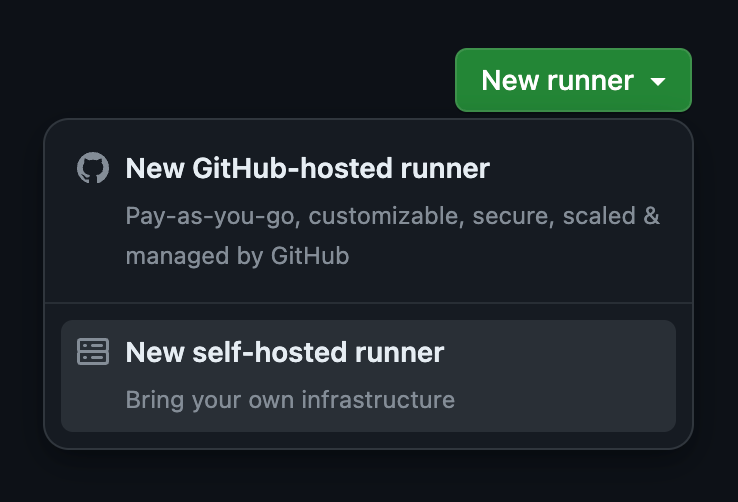Click the caret arrow on New runner
This screenshot has height=502, width=738.
[658, 81]
